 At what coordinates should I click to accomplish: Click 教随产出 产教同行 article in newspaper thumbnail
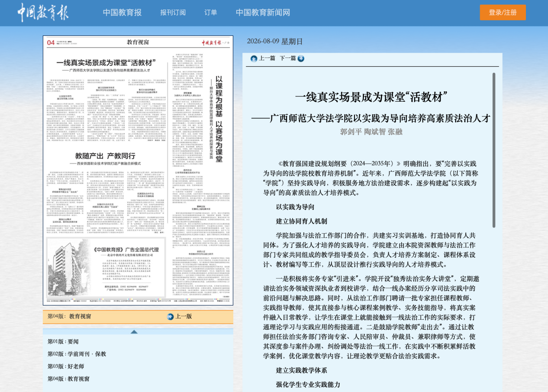105,156
